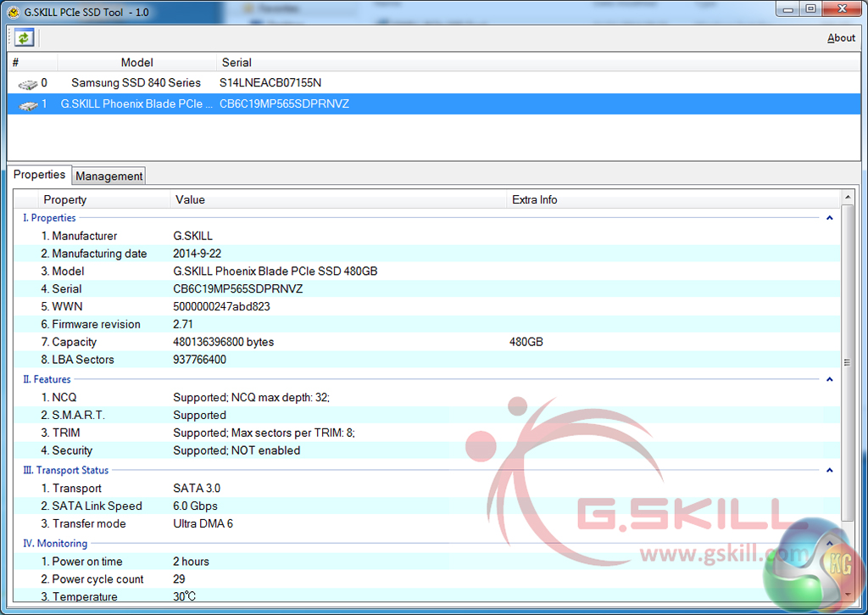Click the III. Transport Status section header
The height and width of the screenshot is (615, 868).
pyautogui.click(x=66, y=471)
